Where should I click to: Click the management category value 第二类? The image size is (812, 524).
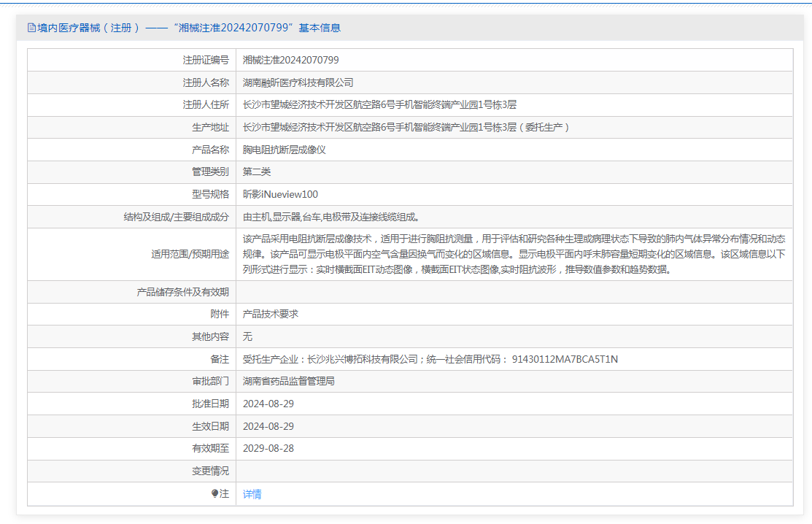(x=257, y=172)
